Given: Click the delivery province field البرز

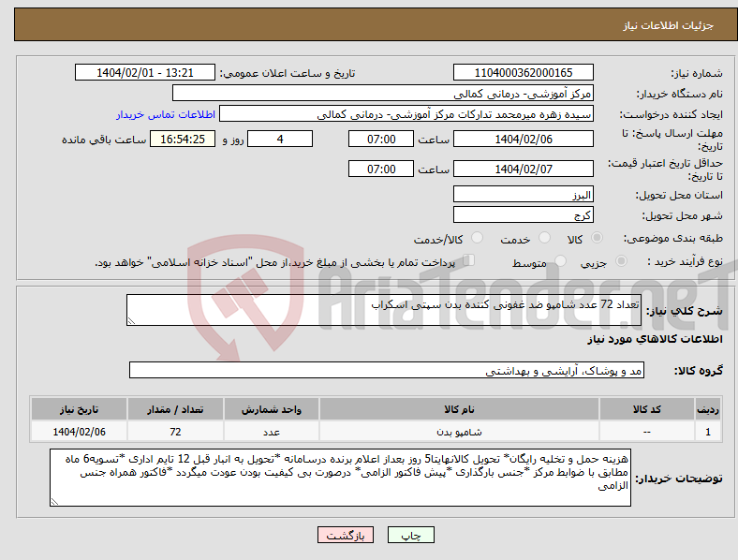Looking at the screenshot, I should (524, 194).
